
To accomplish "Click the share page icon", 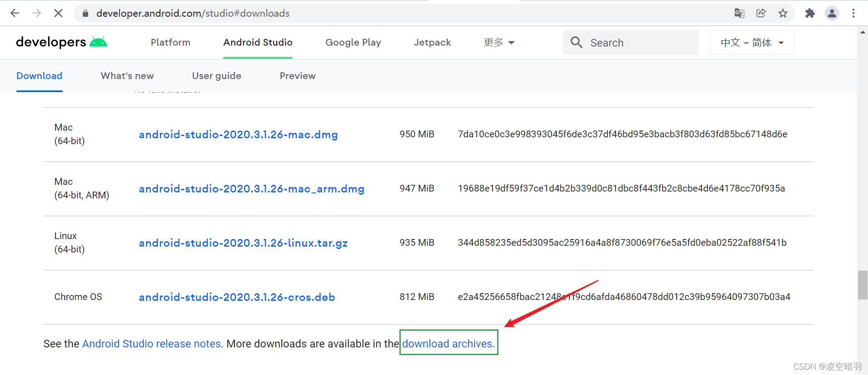I will 761,13.
